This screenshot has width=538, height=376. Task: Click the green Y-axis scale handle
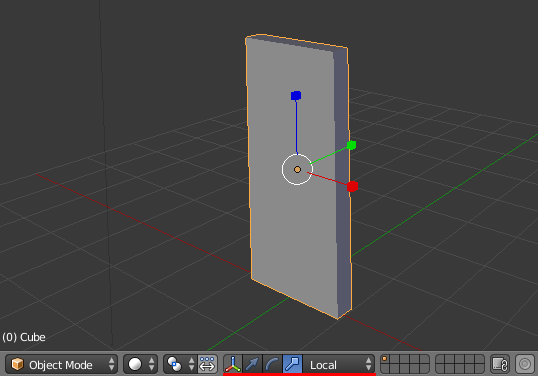(351, 145)
